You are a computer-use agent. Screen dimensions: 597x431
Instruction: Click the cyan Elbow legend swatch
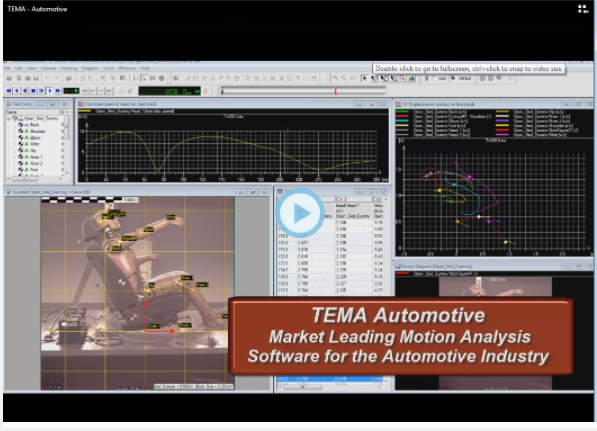(x=402, y=121)
